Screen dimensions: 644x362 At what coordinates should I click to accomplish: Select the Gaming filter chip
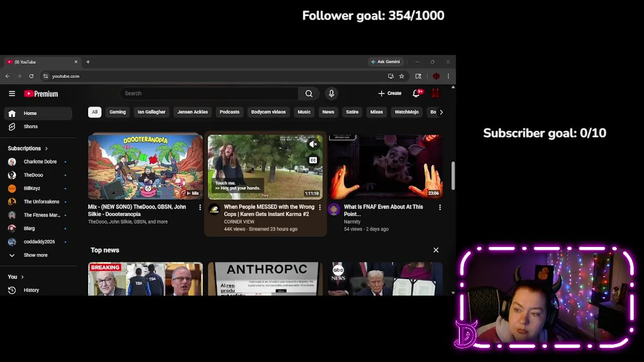(x=117, y=112)
